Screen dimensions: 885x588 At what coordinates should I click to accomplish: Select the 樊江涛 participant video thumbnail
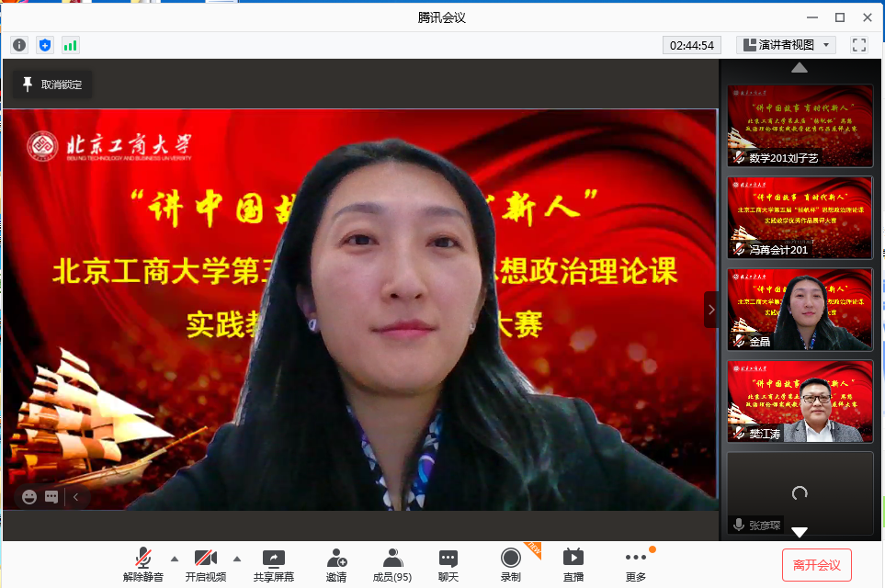(800, 401)
